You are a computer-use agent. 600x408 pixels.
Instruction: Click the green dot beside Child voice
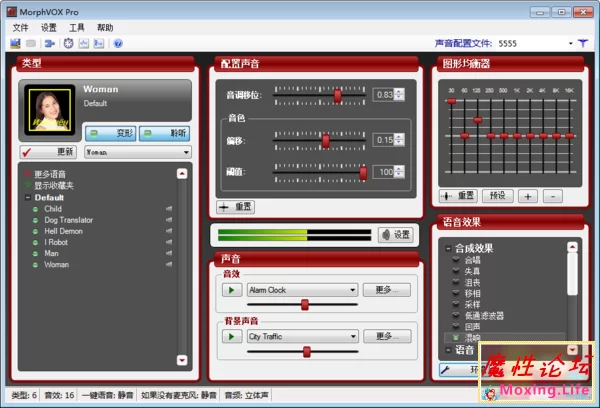(x=36, y=209)
